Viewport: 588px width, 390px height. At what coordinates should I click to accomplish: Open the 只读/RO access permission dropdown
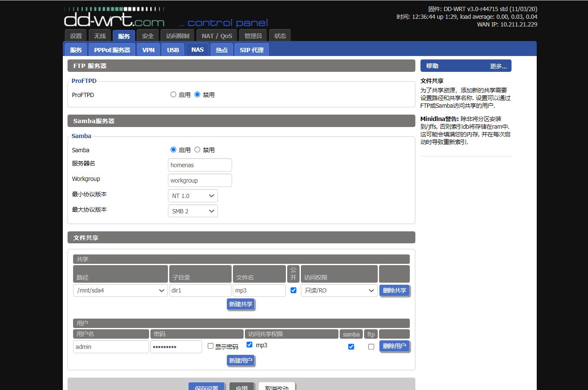coord(339,290)
